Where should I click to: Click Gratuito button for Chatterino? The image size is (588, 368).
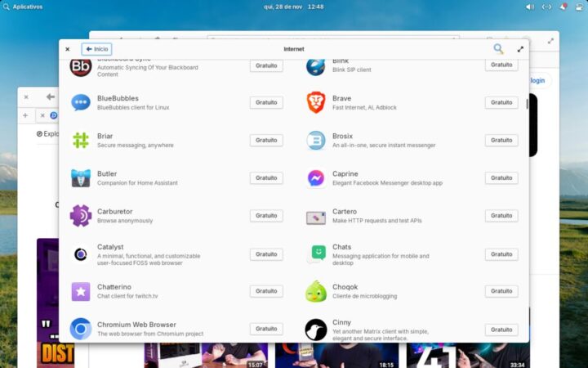click(x=266, y=291)
